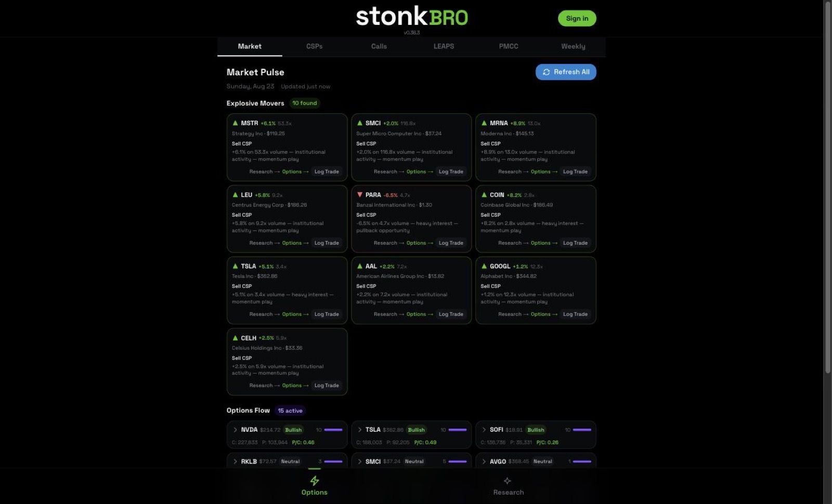832x504 pixels.
Task: Click the red down-triangle icon on PARA card
Action: (359, 195)
